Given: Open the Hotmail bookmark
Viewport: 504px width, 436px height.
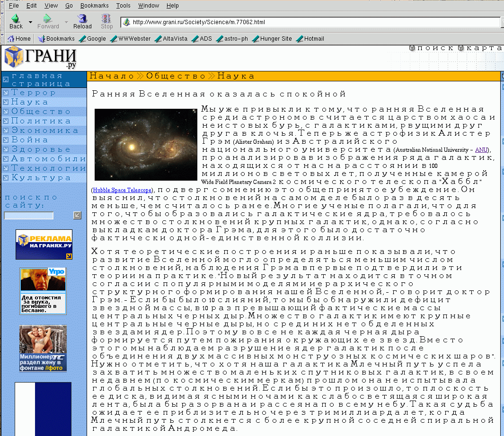Looking at the screenshot, I should pos(310,39).
